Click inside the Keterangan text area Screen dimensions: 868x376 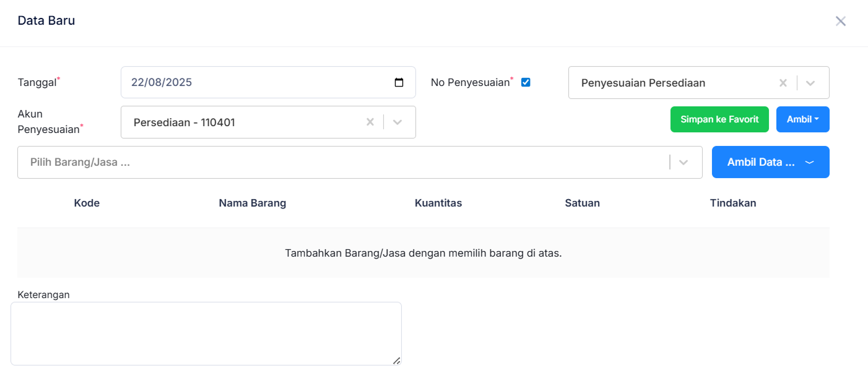pyautogui.click(x=206, y=331)
